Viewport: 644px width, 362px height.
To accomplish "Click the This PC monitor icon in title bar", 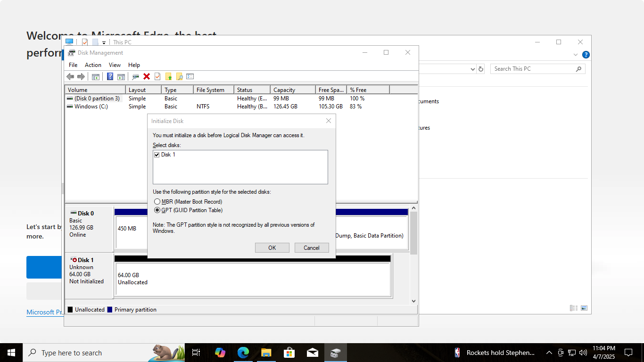I will tap(69, 42).
